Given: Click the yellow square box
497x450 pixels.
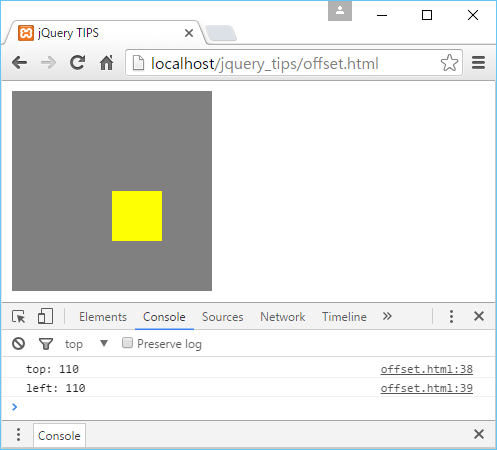Looking at the screenshot, I should click(x=137, y=216).
